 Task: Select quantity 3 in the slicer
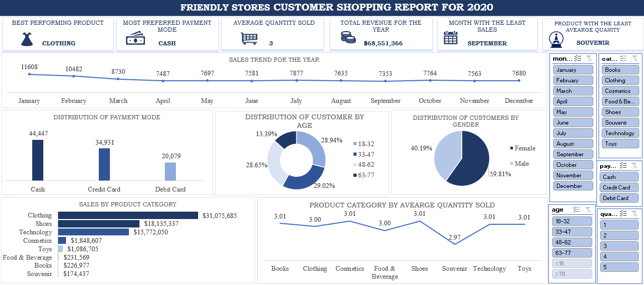pos(619,246)
